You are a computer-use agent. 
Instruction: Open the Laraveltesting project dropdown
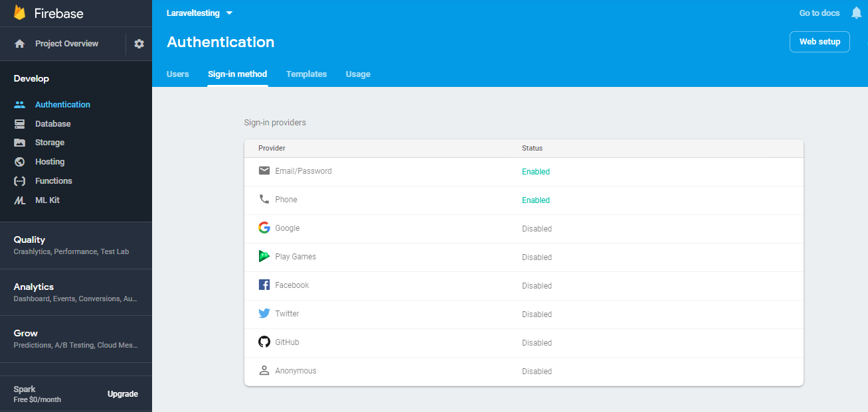coord(200,13)
